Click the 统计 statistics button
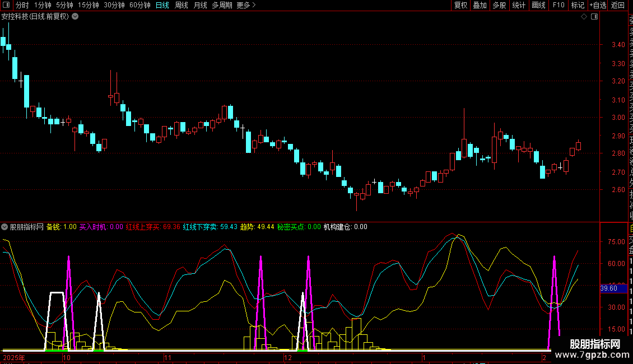 pos(519,5)
